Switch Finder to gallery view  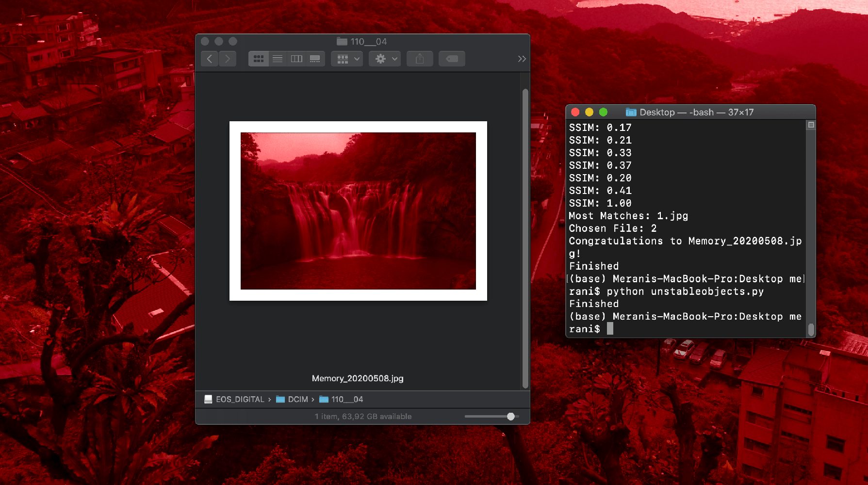pyautogui.click(x=315, y=59)
